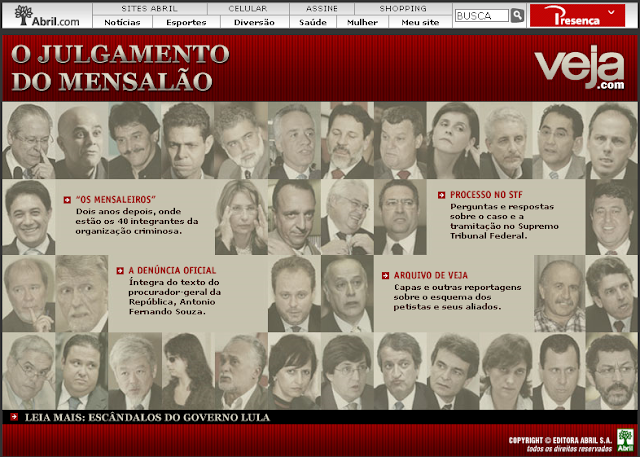Image resolution: width=640 pixels, height=457 pixels.
Task: Click the red arrow beside Leia Mais
Action: tap(14, 417)
